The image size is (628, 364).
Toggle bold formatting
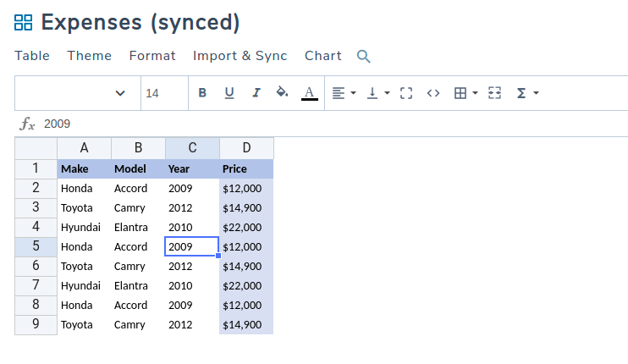point(202,93)
